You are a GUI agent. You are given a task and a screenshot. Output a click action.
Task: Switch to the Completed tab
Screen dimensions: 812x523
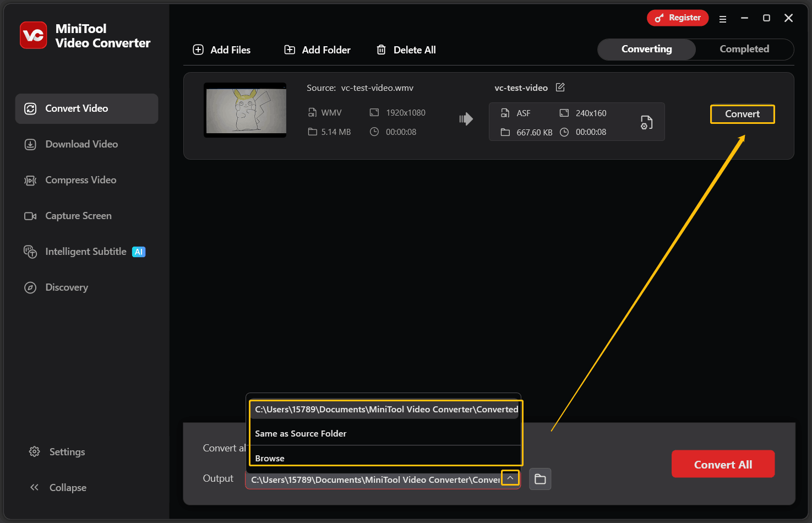[744, 49]
